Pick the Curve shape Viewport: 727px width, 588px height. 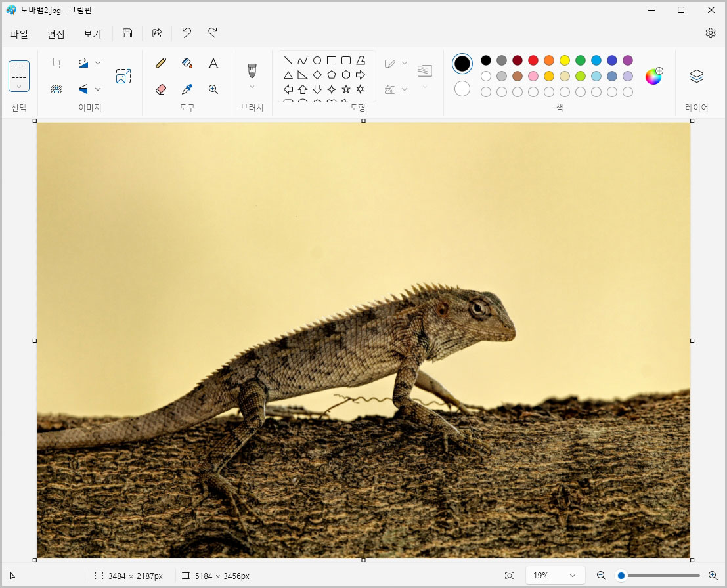point(302,60)
